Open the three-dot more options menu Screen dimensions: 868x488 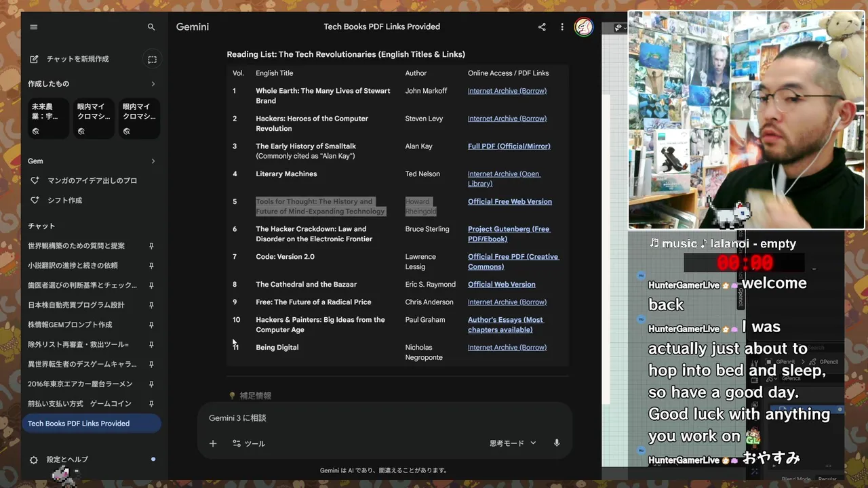[561, 27]
